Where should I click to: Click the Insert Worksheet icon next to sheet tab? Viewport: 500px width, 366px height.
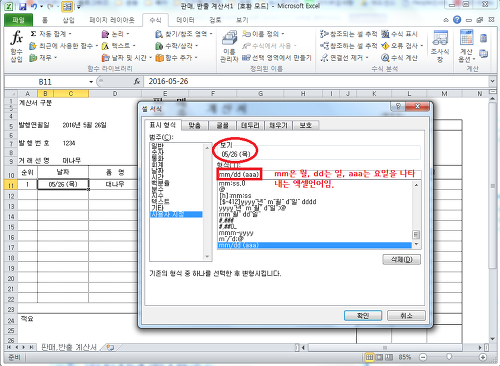[x=110, y=347]
